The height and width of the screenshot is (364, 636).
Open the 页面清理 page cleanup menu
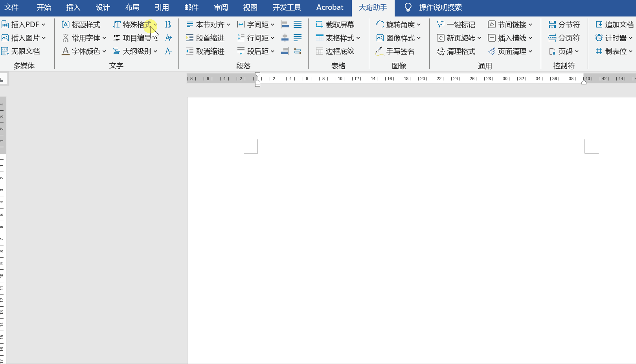510,51
